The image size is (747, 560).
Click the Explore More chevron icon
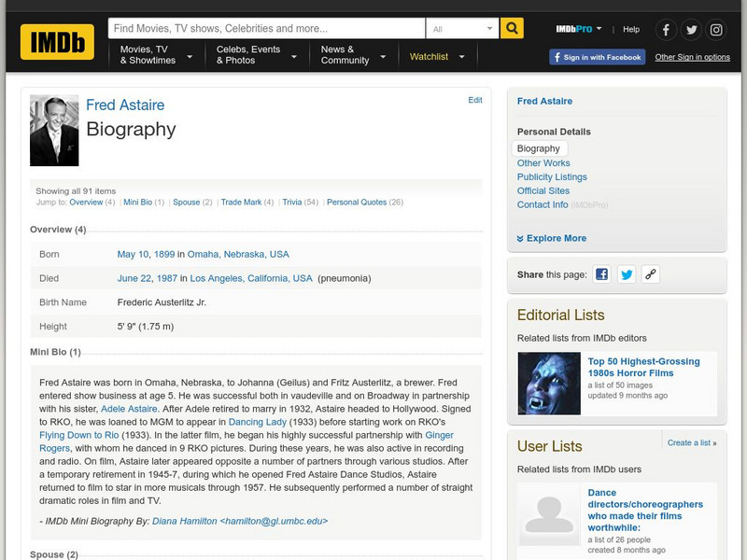(520, 239)
